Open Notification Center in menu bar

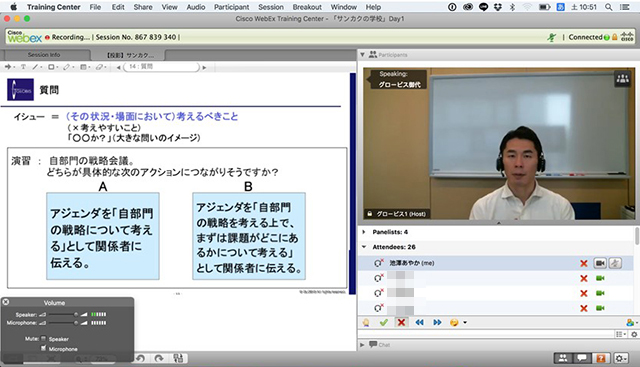[624, 7]
